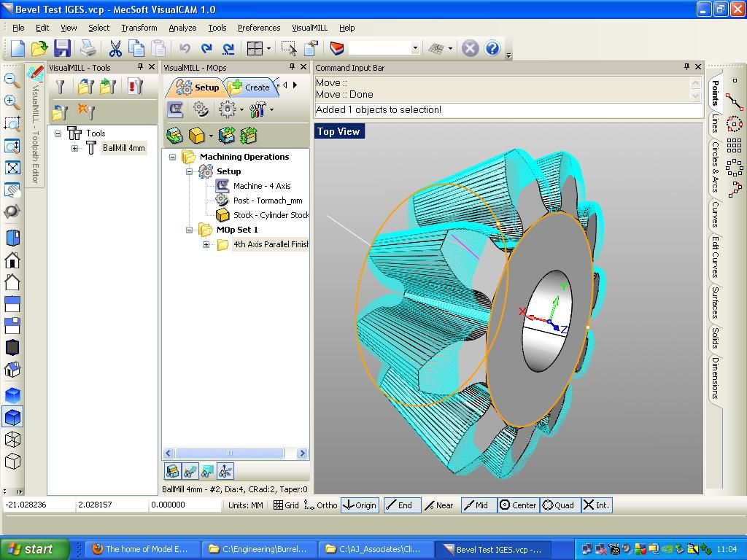Image resolution: width=747 pixels, height=560 pixels.
Task: Click the Create Tool icon in Tools panel
Action: [60, 87]
